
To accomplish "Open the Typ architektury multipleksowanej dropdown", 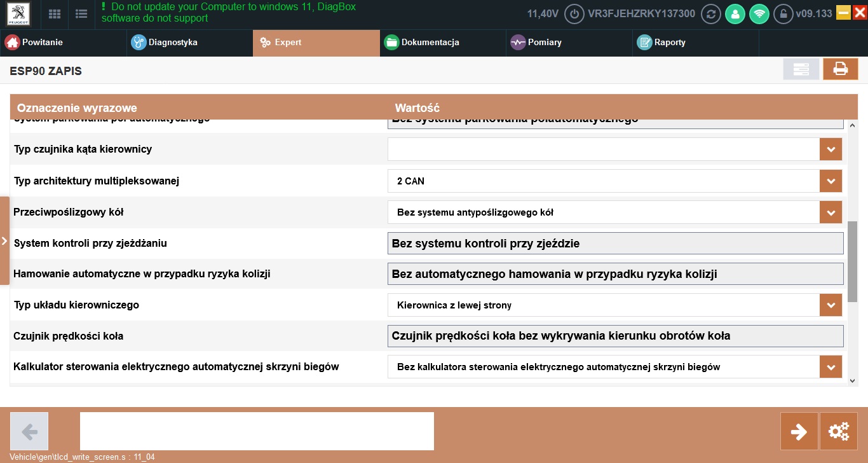I will [831, 181].
